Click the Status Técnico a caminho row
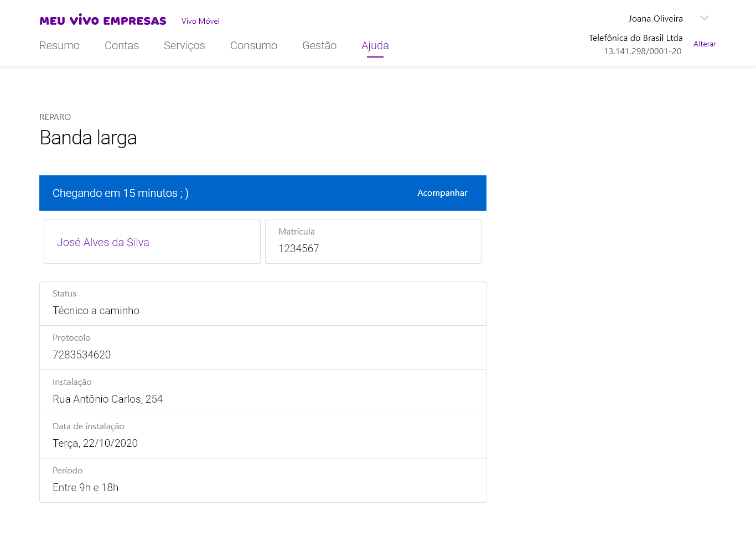The width and height of the screenshot is (756, 542). [262, 304]
